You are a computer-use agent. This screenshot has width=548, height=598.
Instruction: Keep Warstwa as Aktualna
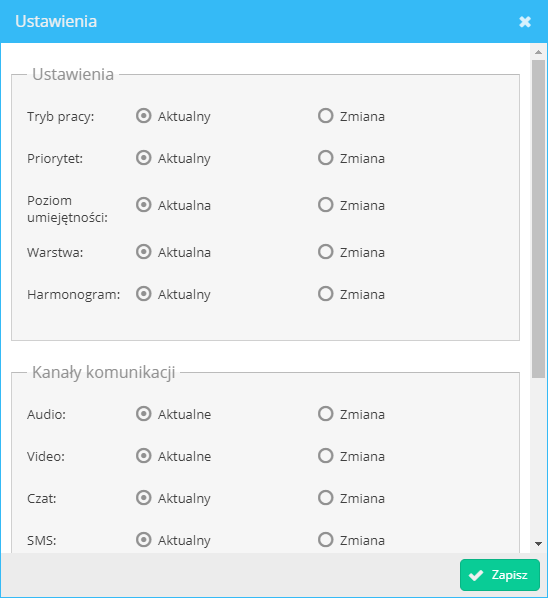tap(143, 252)
